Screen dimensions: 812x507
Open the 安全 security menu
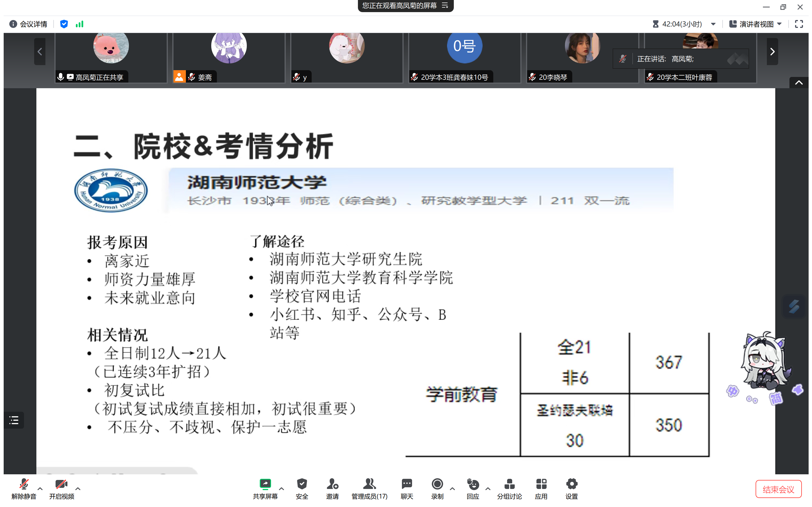(302, 489)
